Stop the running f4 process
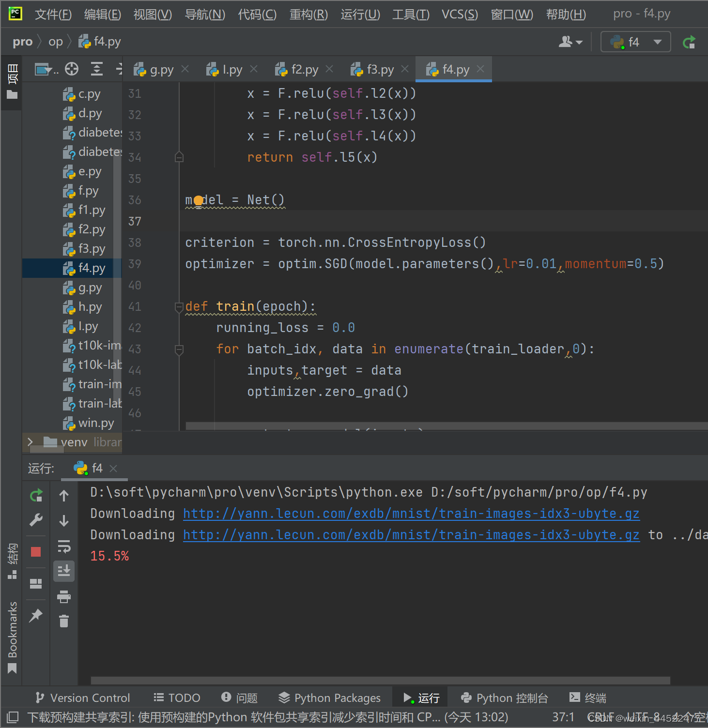Viewport: 708px width, 728px height. tap(36, 552)
